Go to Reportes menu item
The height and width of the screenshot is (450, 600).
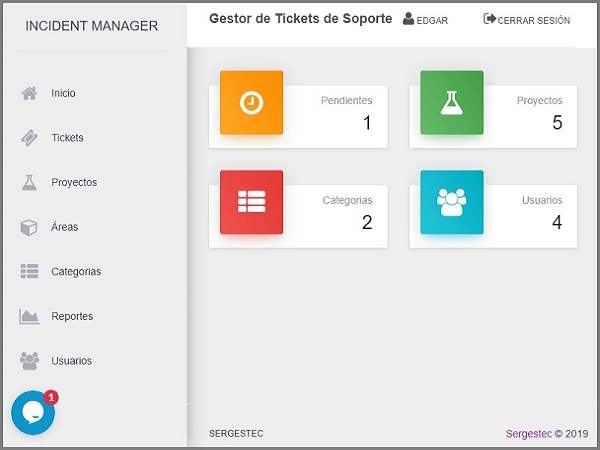pos(72,316)
